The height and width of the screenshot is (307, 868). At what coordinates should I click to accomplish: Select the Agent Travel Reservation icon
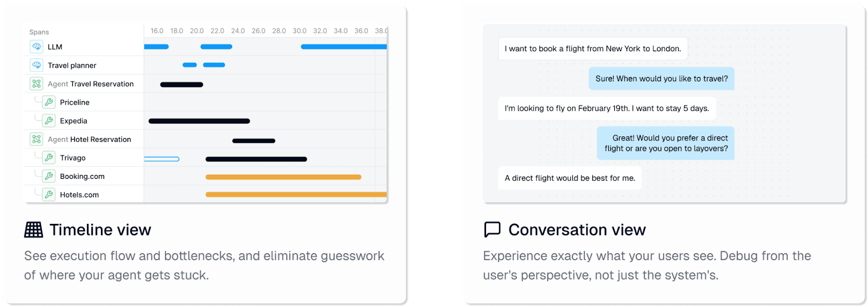(36, 84)
